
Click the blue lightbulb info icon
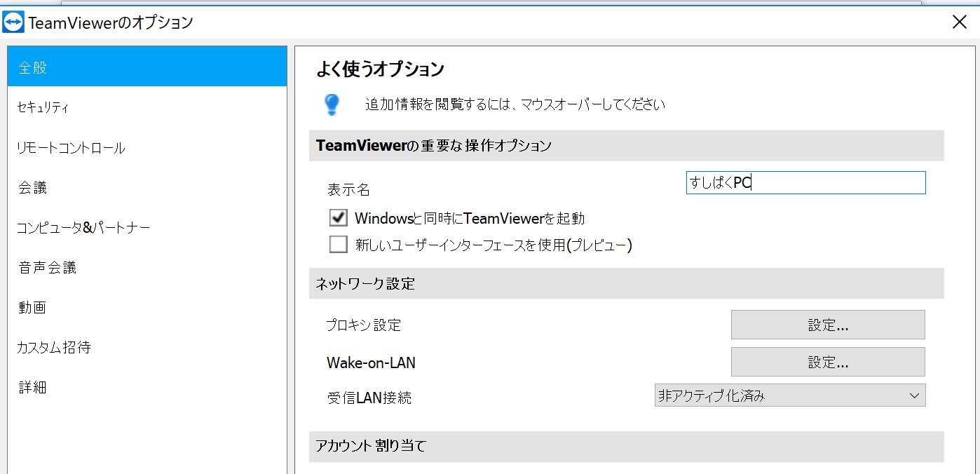[x=332, y=104]
